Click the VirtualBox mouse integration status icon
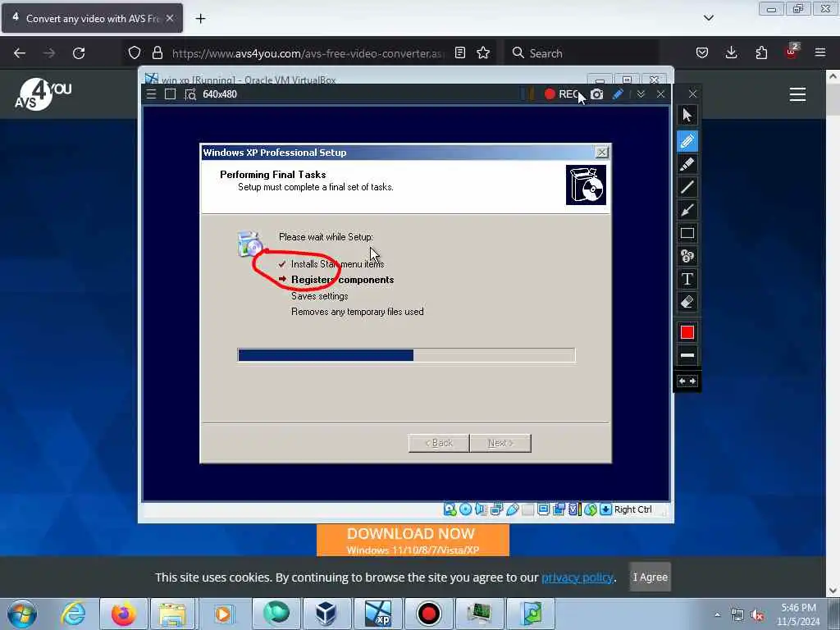The image size is (840, 630). pos(591,509)
